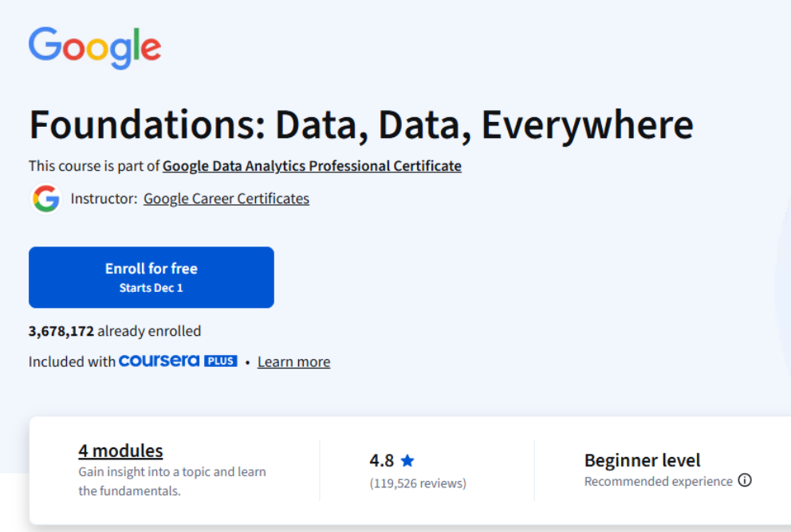This screenshot has width=791, height=532.
Task: Click the 3,678,172 already enrolled text
Action: (115, 331)
